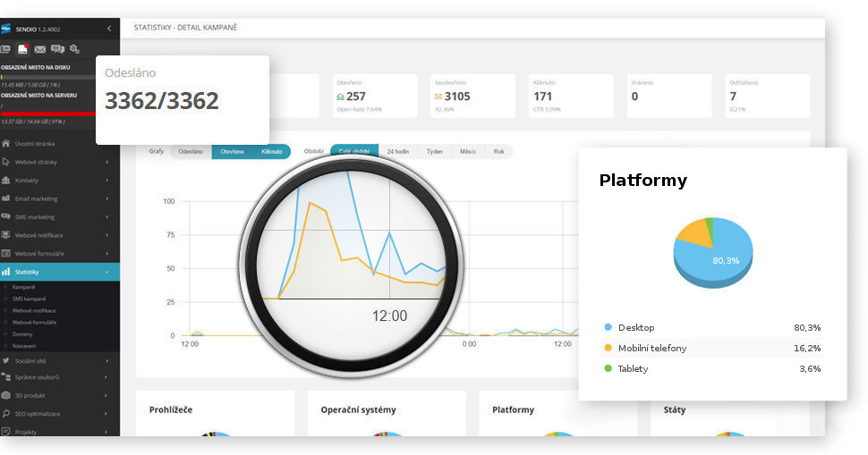
Task: Select the 24 hodin period option
Action: point(398,151)
